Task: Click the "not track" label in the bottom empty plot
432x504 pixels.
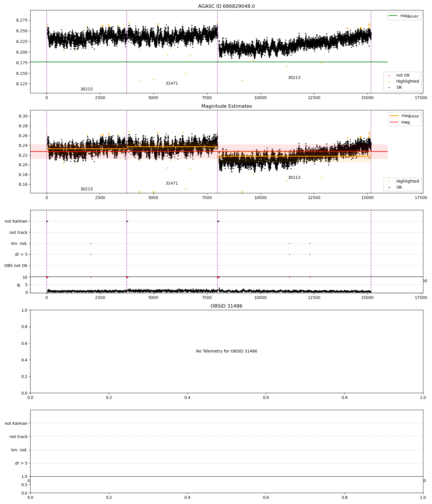Action: point(18,437)
